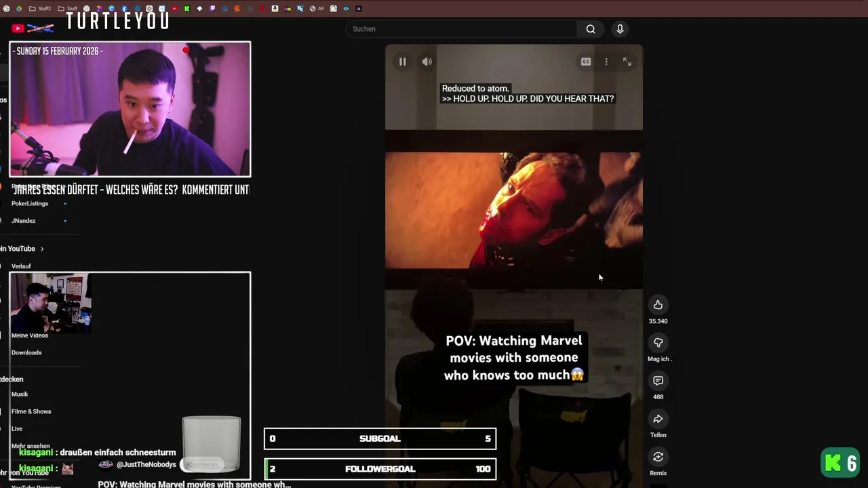Open the PokerListings subscription channel

pos(30,203)
